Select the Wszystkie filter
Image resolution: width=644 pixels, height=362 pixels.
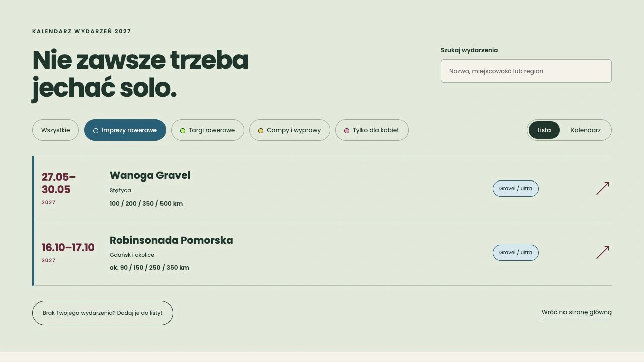click(55, 130)
